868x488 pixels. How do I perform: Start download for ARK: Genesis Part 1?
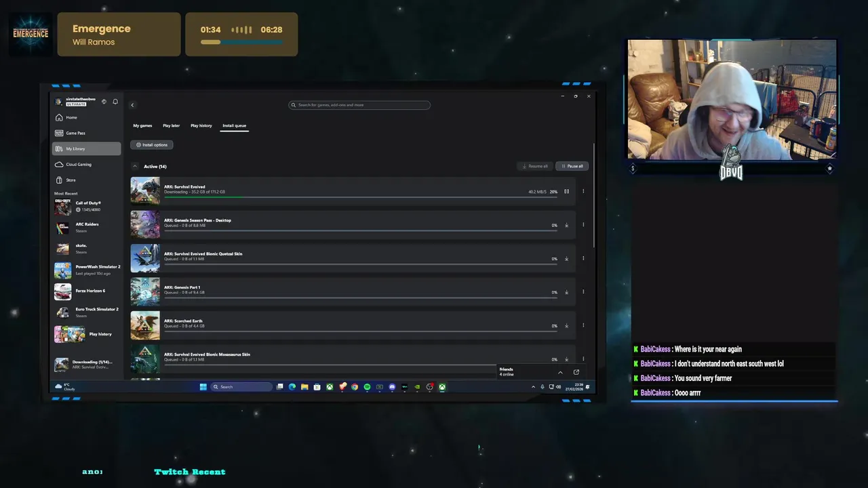(567, 292)
